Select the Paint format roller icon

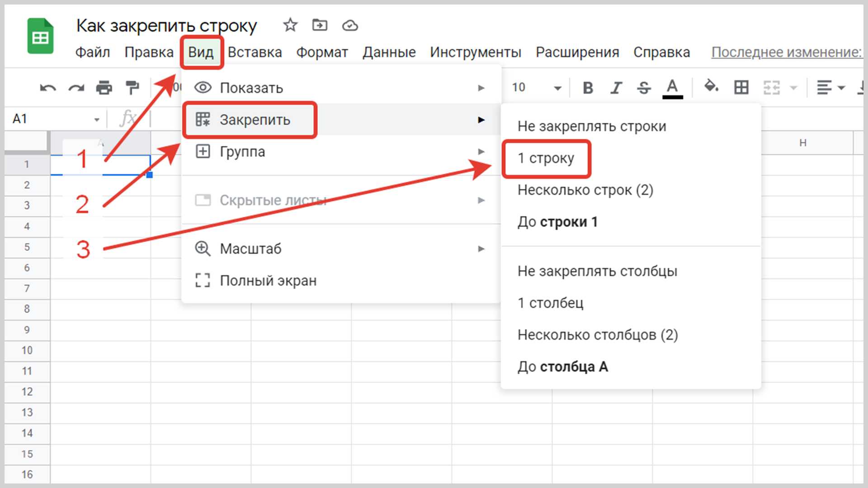click(x=132, y=88)
